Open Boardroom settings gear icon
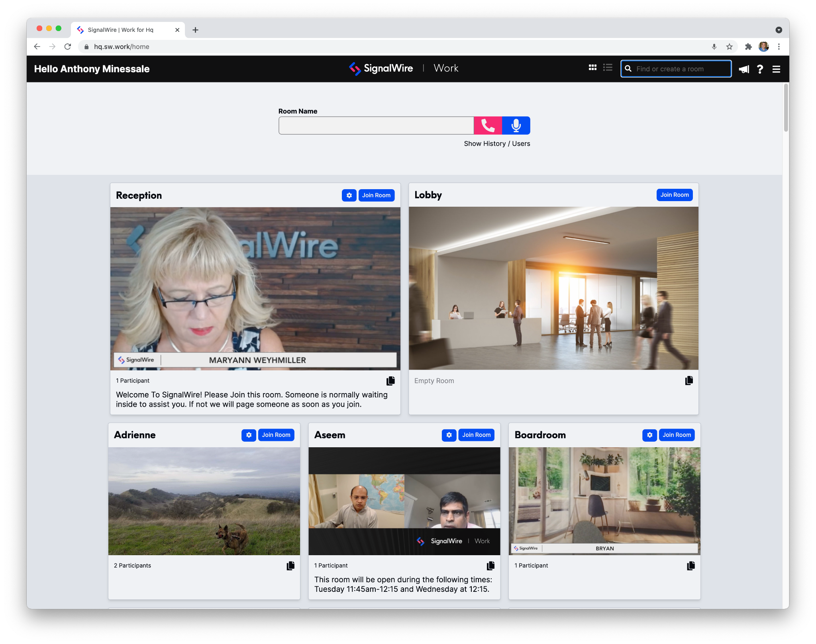This screenshot has height=644, width=816. tap(649, 435)
